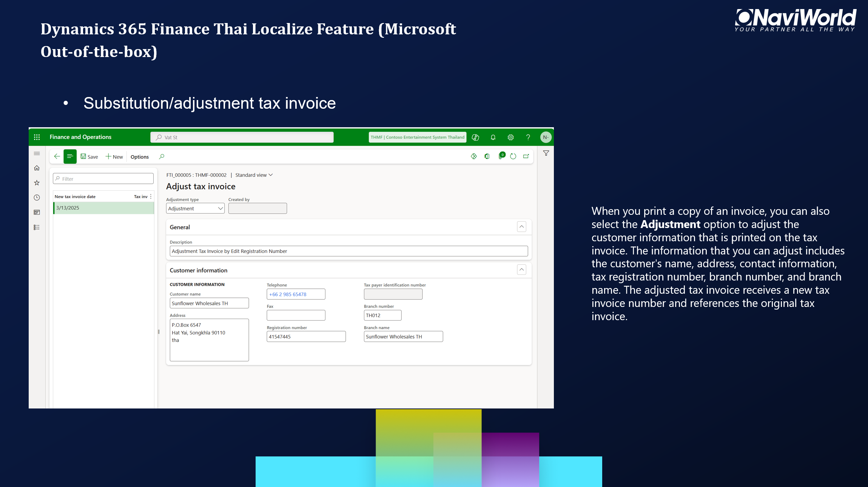Toggle the green list view button
The image size is (868, 487).
[70, 156]
